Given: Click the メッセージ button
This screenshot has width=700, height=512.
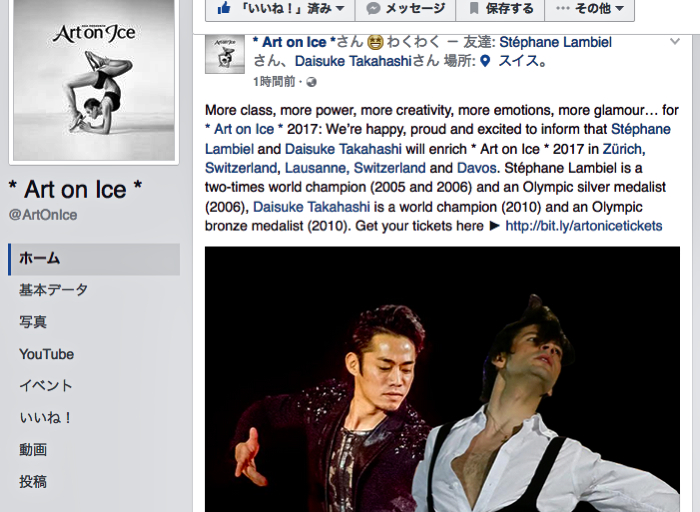Looking at the screenshot, I should click(x=405, y=8).
